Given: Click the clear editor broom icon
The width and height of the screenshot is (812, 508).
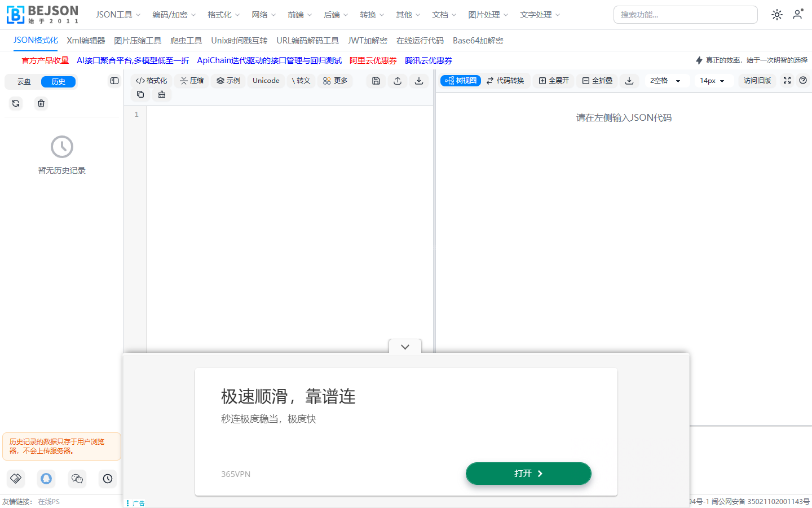Looking at the screenshot, I should [162, 94].
